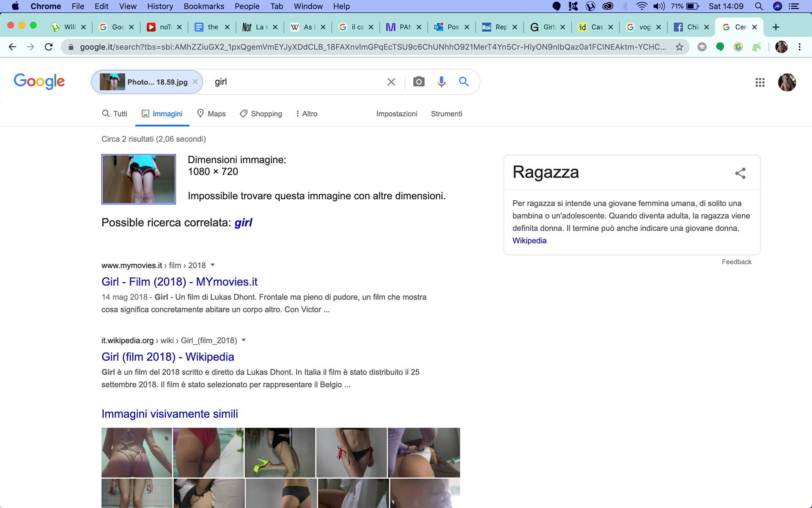
Task: Open the uploaded 1080 × 720 image thumbnail
Action: coord(139,179)
